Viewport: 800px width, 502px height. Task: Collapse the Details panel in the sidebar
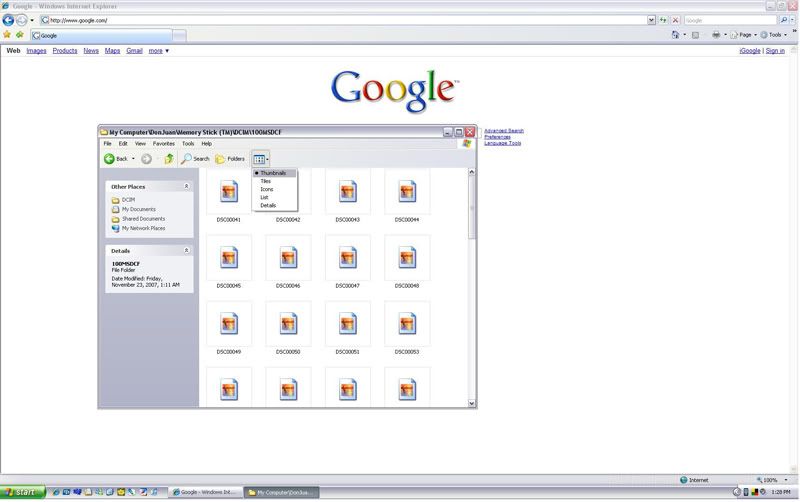pyautogui.click(x=186, y=250)
